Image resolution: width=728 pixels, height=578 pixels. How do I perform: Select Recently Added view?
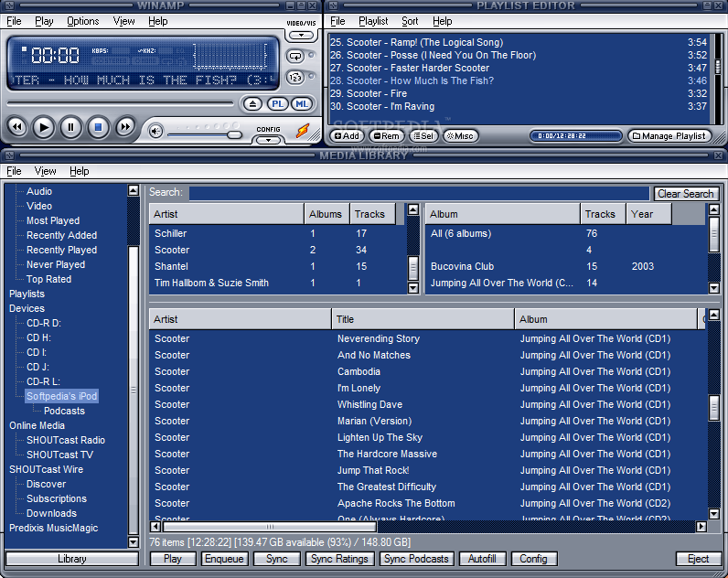click(62, 235)
